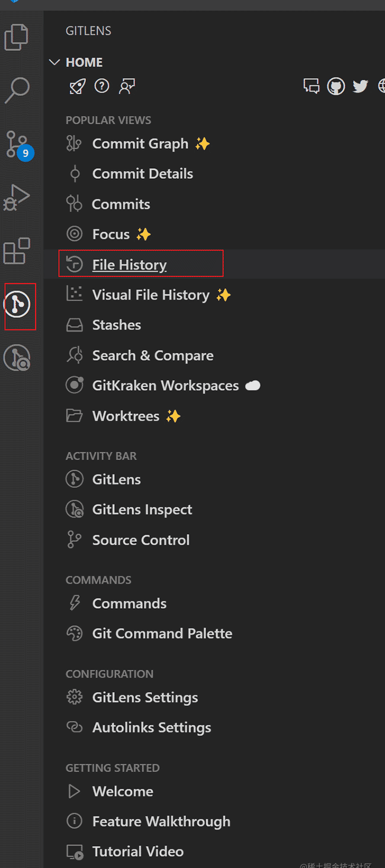Open the discussions chat bubbles icon
This screenshot has height=868, width=385.
311,86
